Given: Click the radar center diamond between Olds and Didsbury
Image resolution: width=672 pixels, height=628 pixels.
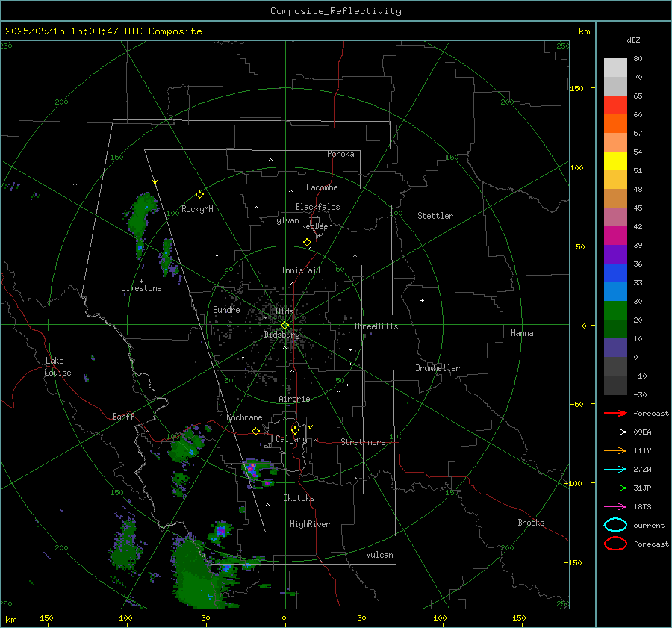Looking at the screenshot, I should click(x=284, y=326).
